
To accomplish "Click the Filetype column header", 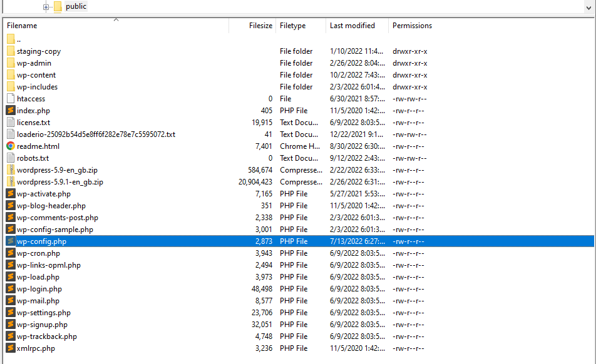I will coord(292,26).
